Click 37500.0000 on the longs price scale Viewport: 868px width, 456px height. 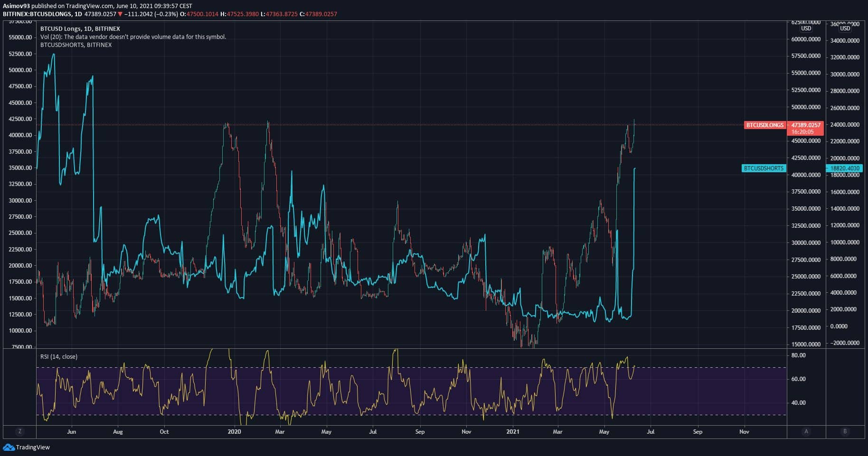tap(806, 192)
